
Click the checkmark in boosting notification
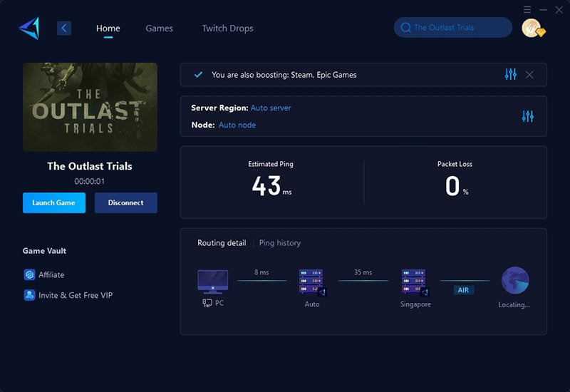coord(198,75)
